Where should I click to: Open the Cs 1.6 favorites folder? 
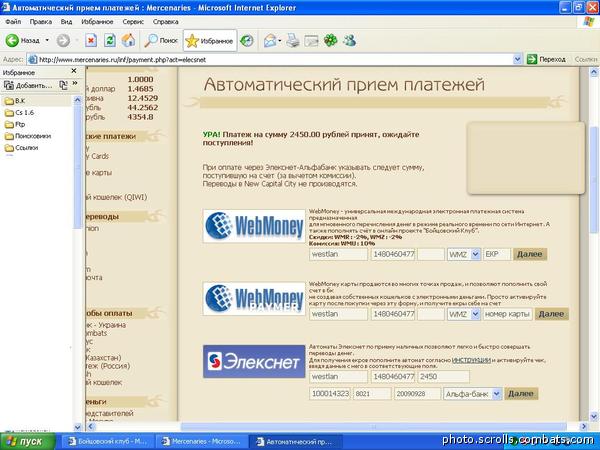tap(20, 113)
